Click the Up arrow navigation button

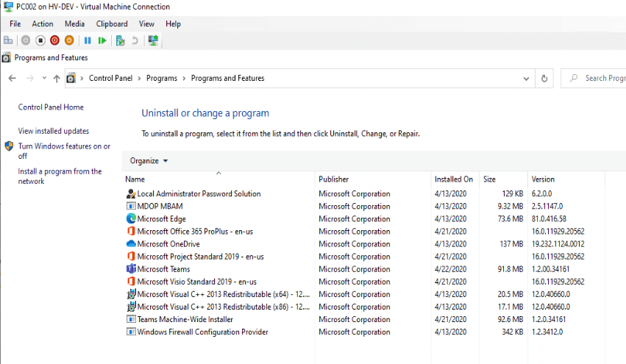(x=57, y=79)
